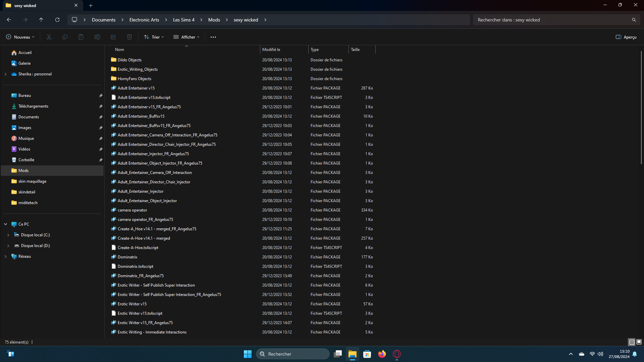
Task: Open the Windows Start menu
Action: coord(248,354)
